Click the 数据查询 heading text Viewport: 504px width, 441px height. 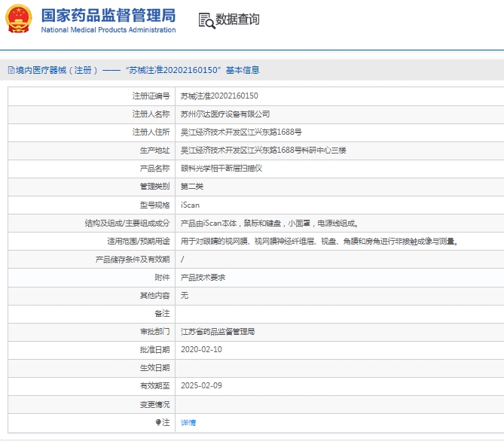[x=237, y=20]
